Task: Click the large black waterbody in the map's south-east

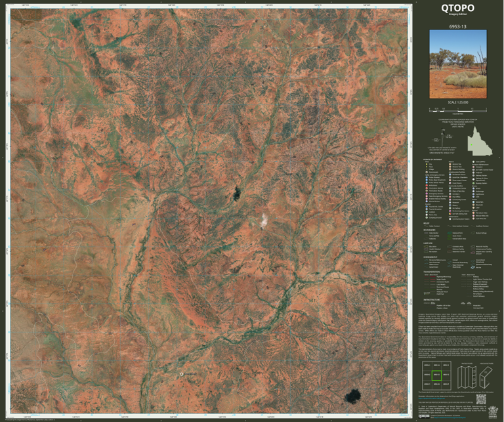Action: 352,396
